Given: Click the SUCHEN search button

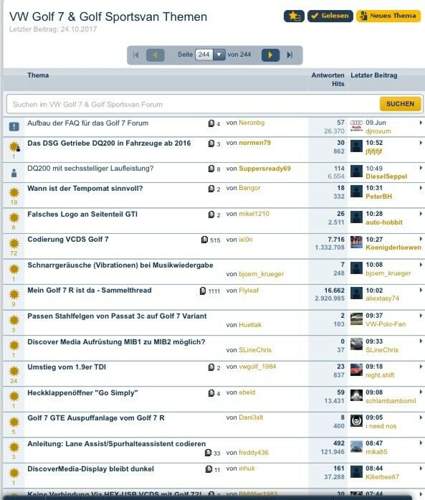Looking at the screenshot, I should click(400, 104).
